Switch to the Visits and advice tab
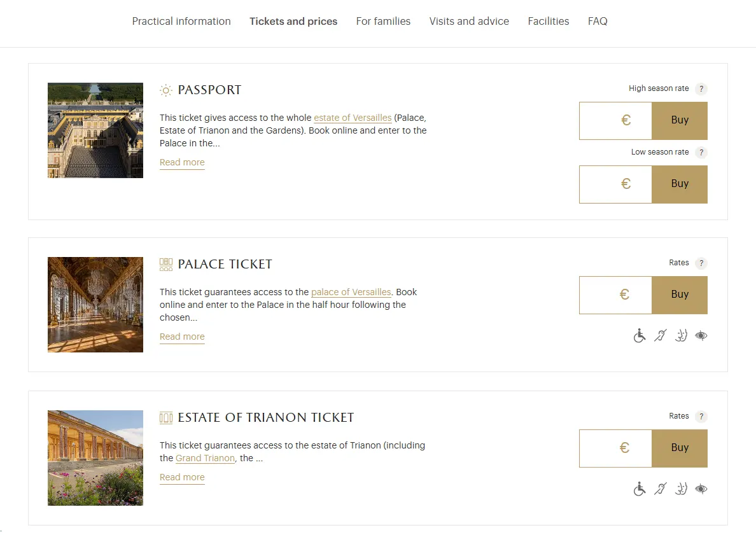The width and height of the screenshot is (756, 542). [x=469, y=22]
